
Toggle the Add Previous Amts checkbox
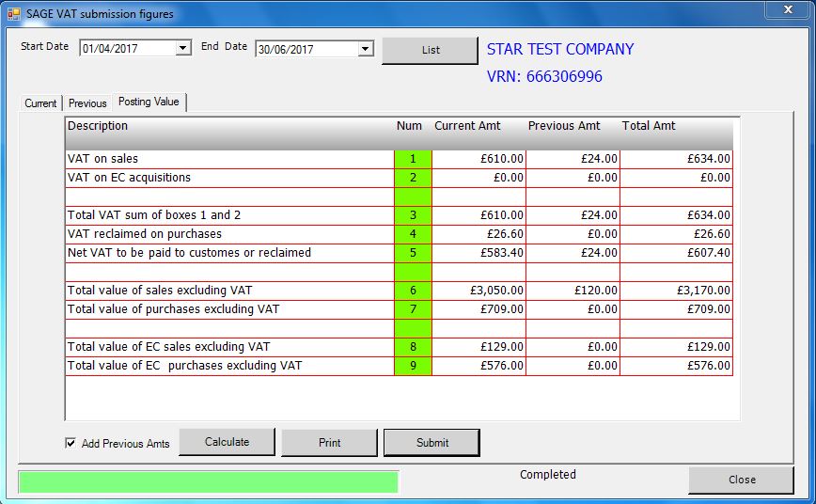71,443
